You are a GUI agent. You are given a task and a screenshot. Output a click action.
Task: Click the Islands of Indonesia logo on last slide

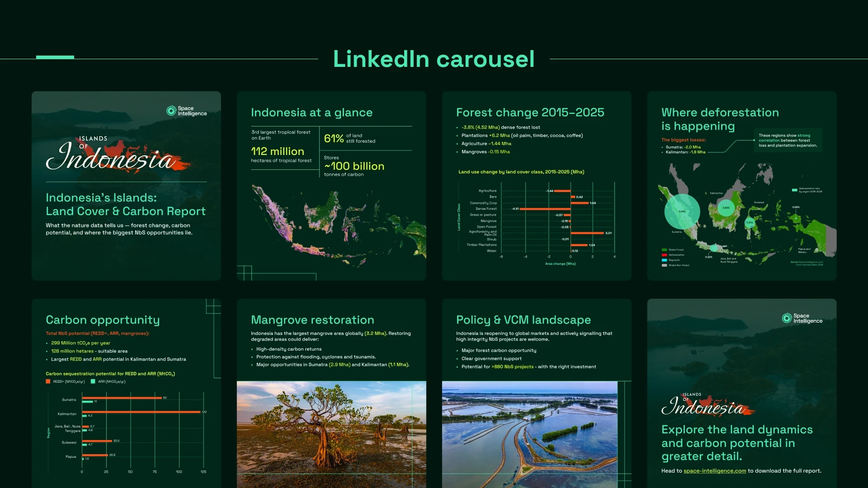[706, 405]
